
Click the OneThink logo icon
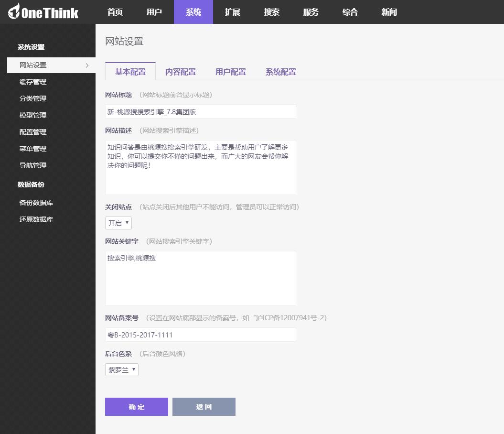click(14, 11)
